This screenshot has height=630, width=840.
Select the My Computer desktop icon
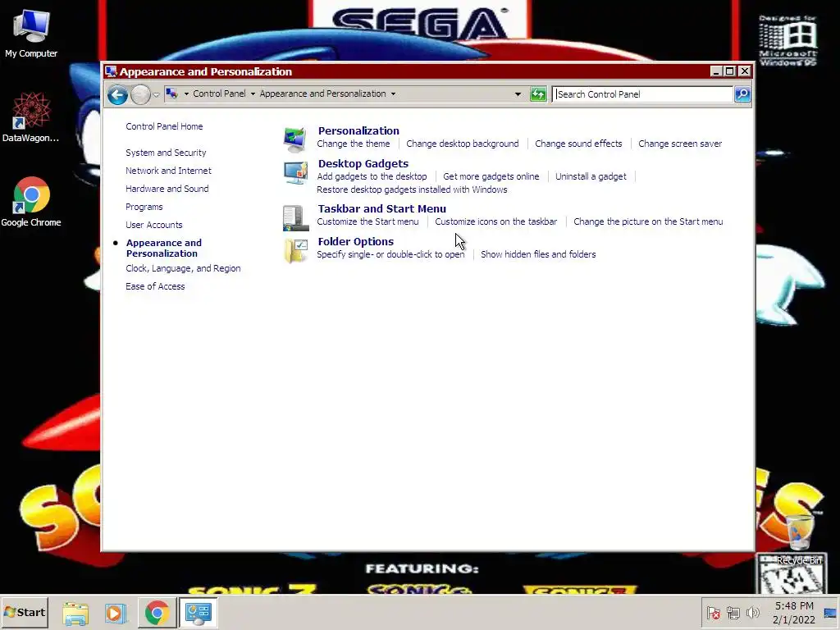click(x=31, y=34)
